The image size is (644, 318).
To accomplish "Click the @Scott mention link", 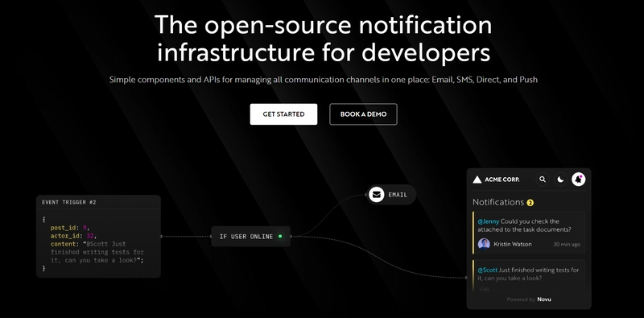I will point(488,270).
